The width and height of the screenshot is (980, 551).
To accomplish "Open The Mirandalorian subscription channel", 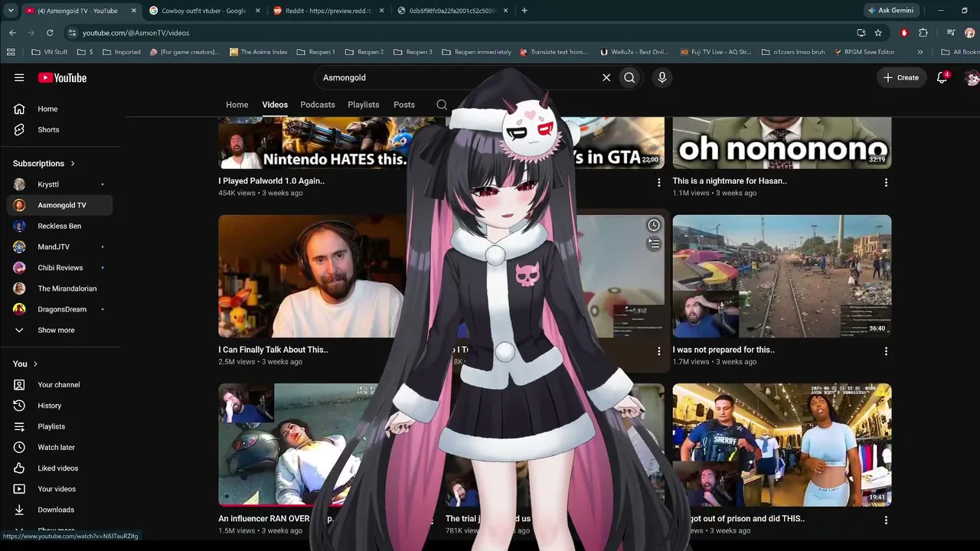I will point(59,289).
